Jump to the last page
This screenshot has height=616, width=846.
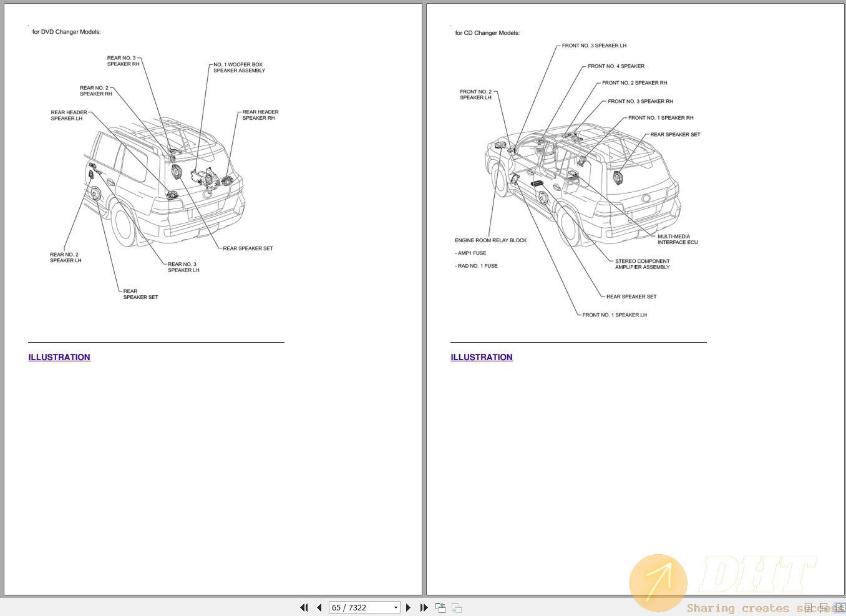coord(424,607)
